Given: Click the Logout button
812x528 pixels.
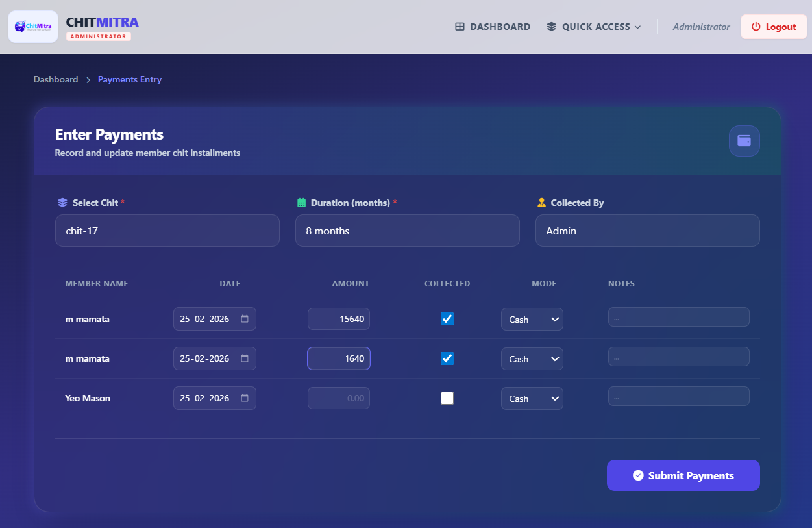Looking at the screenshot, I should click(x=774, y=27).
